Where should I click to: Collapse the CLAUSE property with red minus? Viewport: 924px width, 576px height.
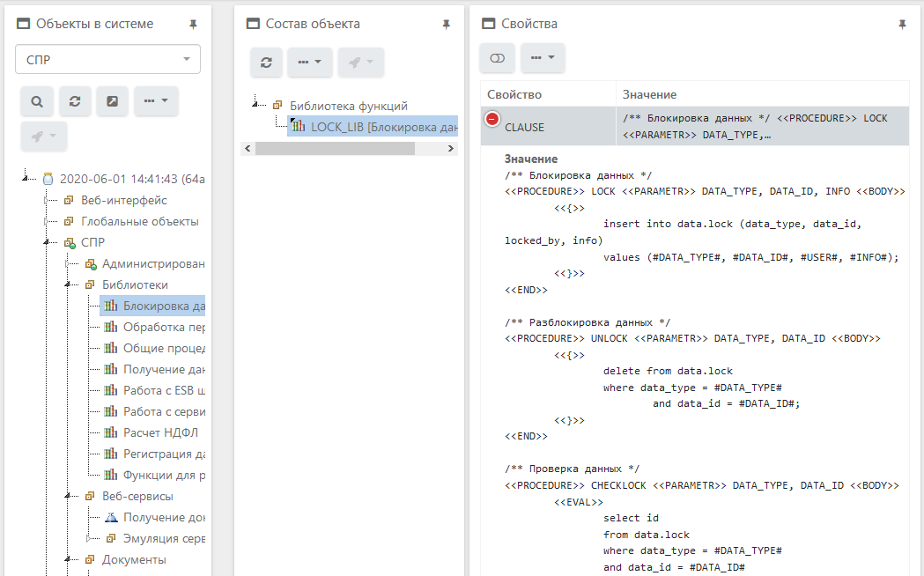pyautogui.click(x=492, y=119)
